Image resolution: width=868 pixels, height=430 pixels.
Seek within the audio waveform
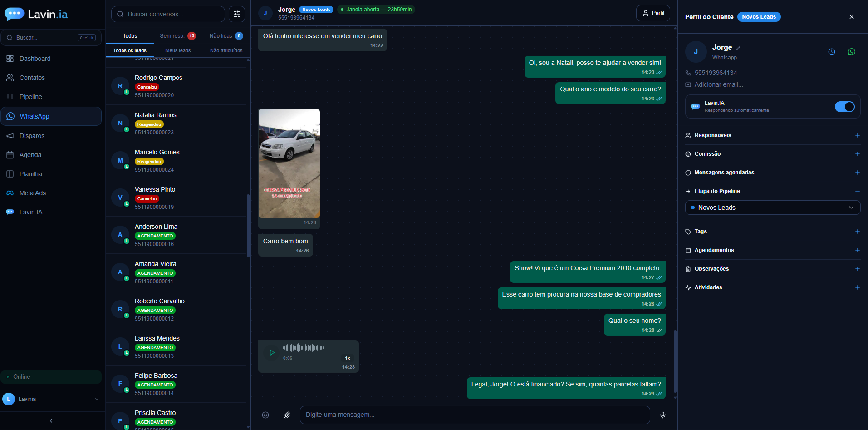(304, 348)
